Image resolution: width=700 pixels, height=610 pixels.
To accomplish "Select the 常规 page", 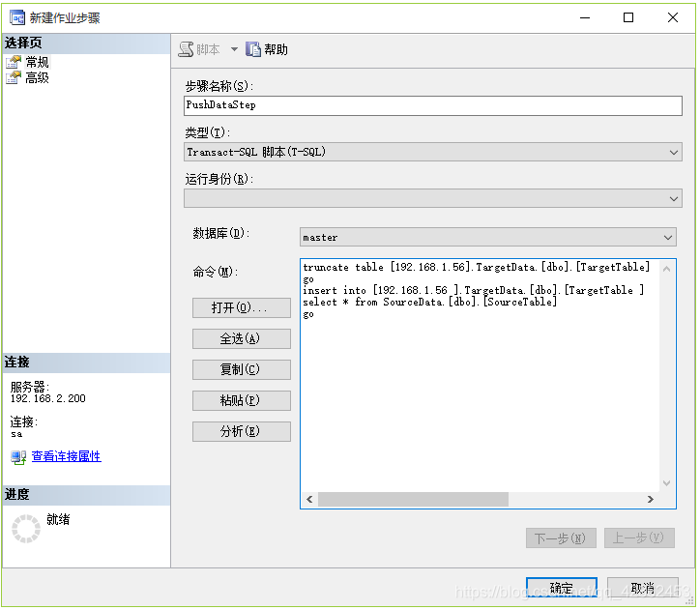I will click(37, 62).
